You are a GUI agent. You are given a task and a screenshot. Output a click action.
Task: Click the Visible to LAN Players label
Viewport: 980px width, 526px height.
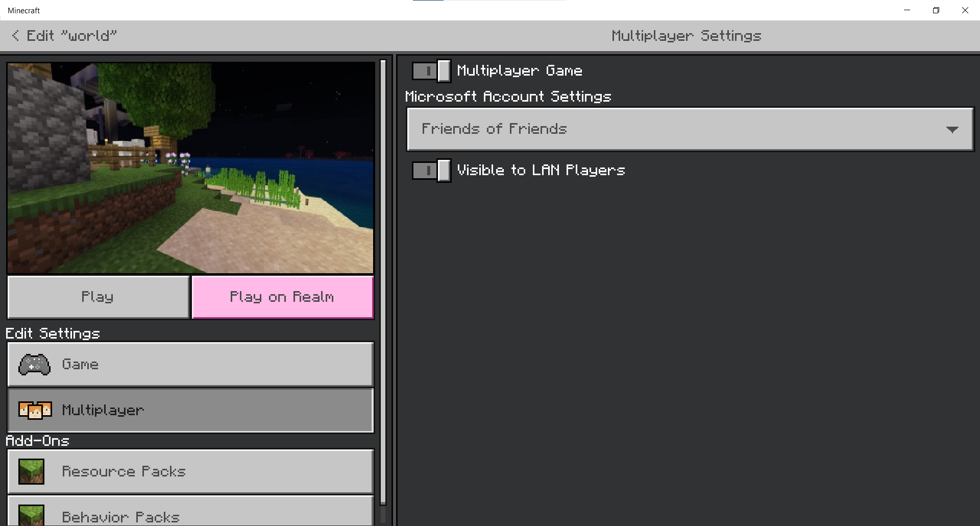tap(541, 170)
